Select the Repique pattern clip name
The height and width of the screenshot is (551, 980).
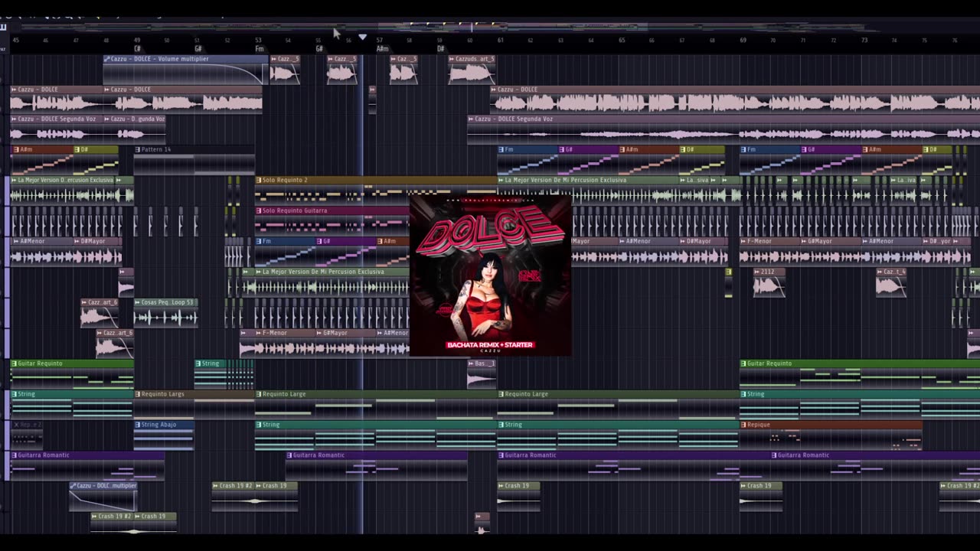point(759,425)
